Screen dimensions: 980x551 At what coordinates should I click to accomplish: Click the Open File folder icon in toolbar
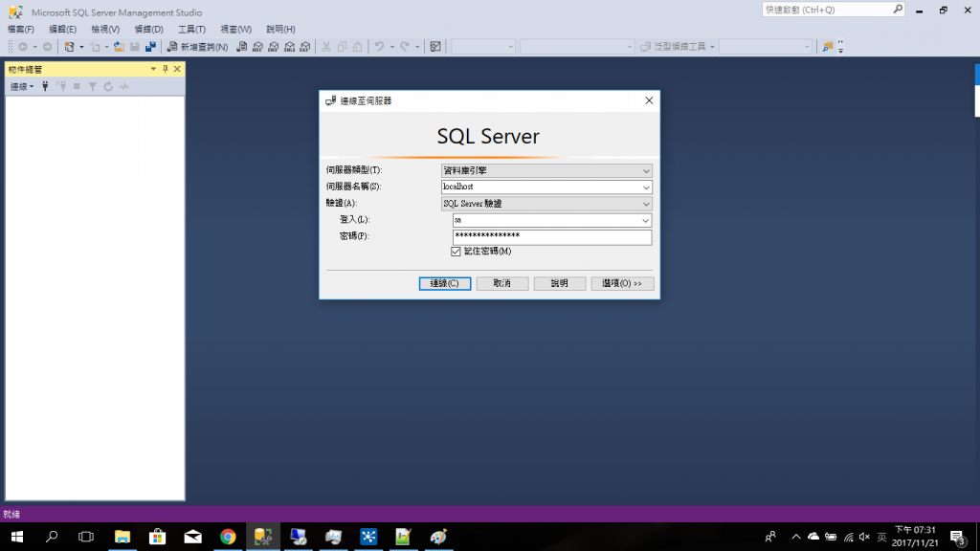coord(119,47)
